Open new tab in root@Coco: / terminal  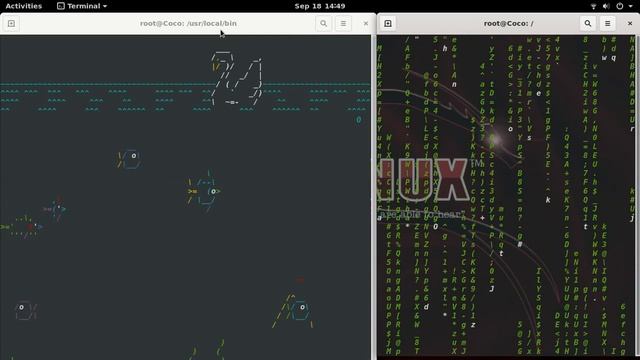(x=388, y=24)
